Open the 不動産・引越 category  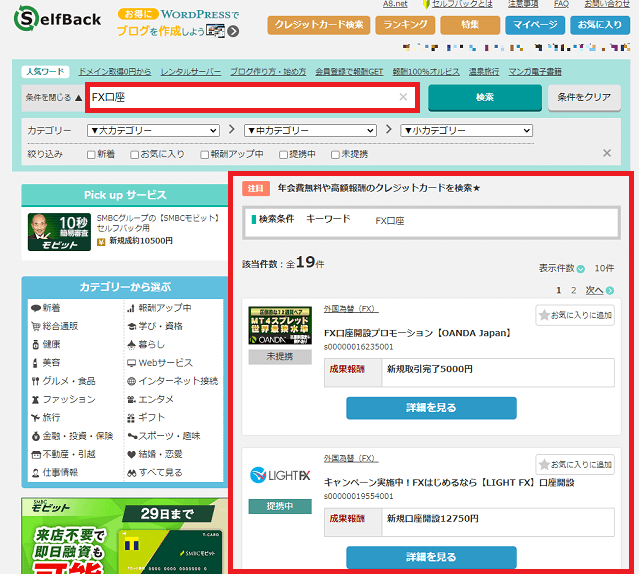(x=64, y=454)
